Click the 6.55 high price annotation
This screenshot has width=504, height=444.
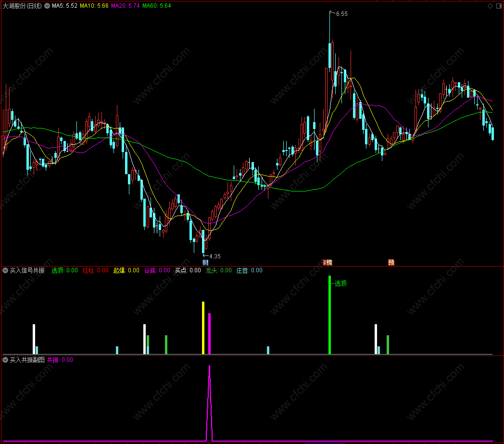pyautogui.click(x=341, y=14)
